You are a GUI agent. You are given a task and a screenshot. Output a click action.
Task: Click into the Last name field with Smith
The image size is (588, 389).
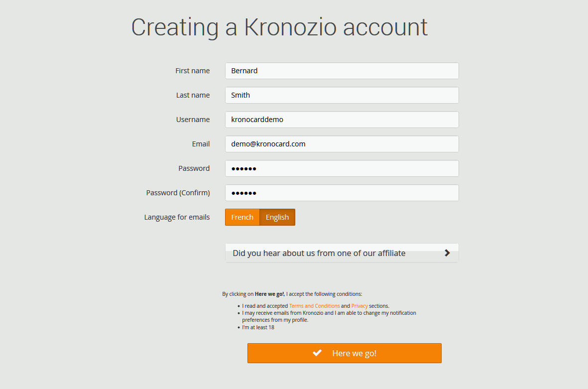click(x=342, y=95)
